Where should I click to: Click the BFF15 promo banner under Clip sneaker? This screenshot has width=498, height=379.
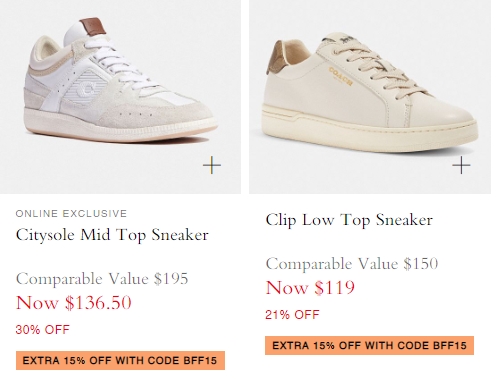point(369,345)
